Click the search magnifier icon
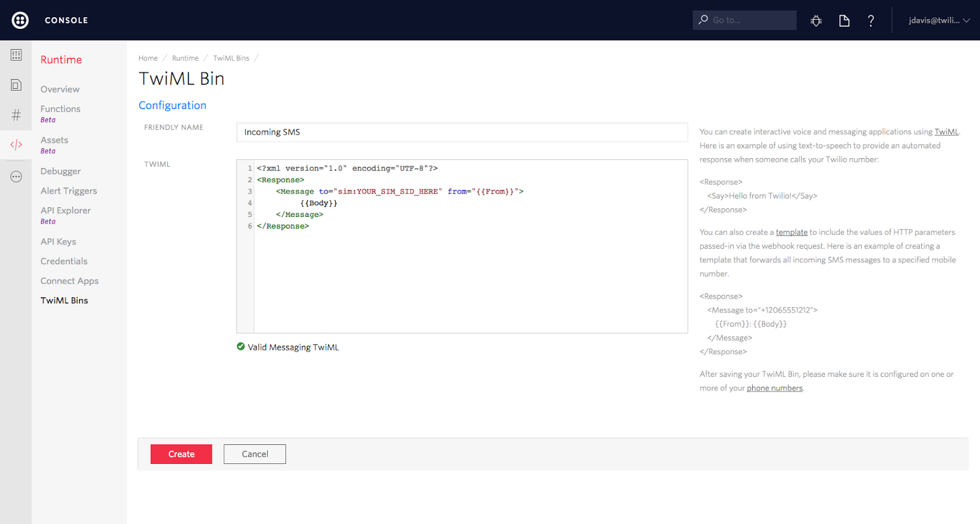Screen dimensions: 980x524 [703, 20]
